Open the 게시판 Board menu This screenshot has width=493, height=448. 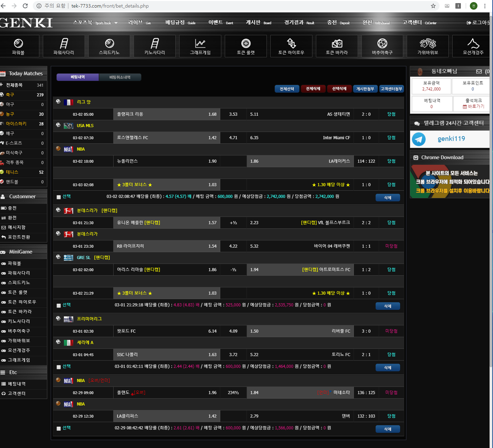pos(258,22)
